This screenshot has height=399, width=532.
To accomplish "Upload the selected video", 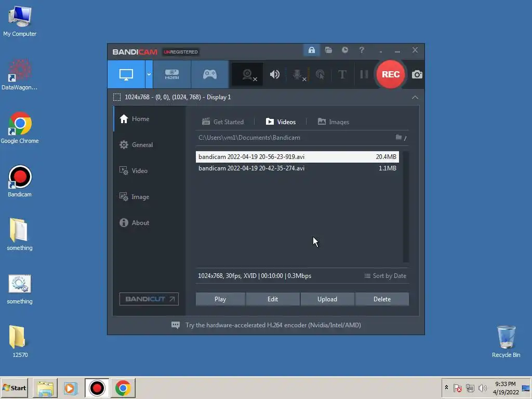I will [x=327, y=299].
